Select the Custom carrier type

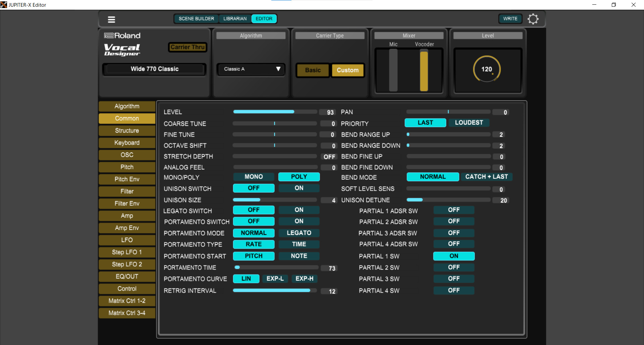click(x=348, y=70)
